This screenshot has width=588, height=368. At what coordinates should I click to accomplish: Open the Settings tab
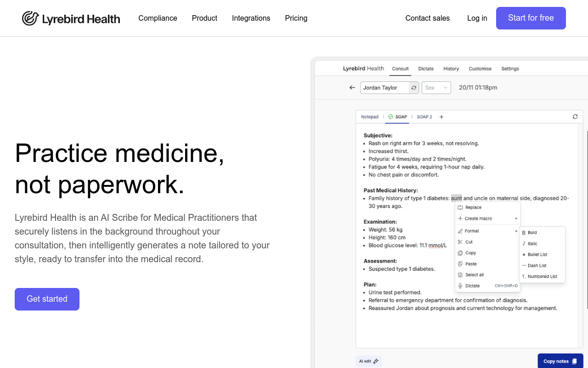click(x=510, y=69)
